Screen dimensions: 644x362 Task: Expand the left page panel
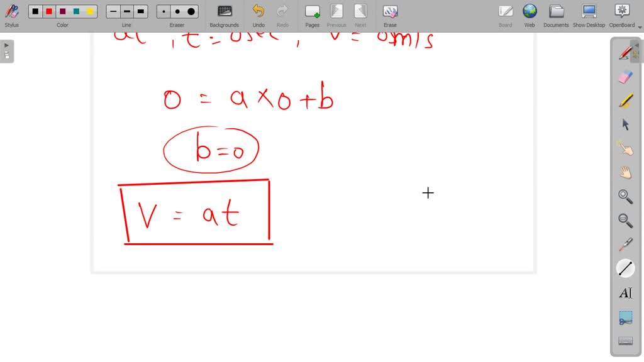pyautogui.click(x=7, y=52)
